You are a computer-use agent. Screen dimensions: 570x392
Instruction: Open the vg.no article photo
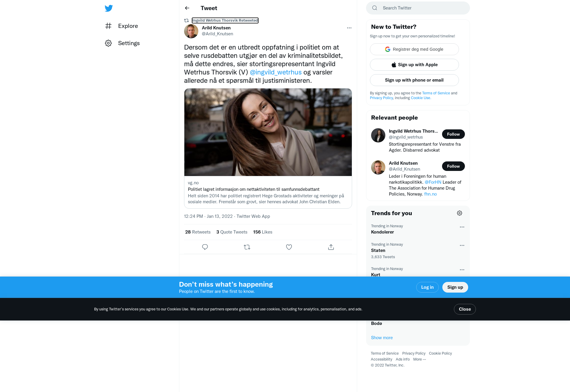tap(268, 132)
